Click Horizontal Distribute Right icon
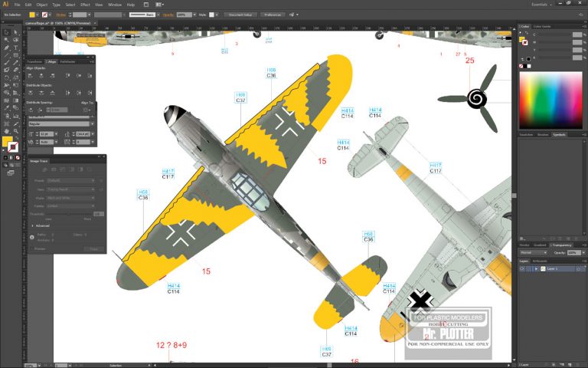Screen dimensions: 588x368 click(90, 93)
